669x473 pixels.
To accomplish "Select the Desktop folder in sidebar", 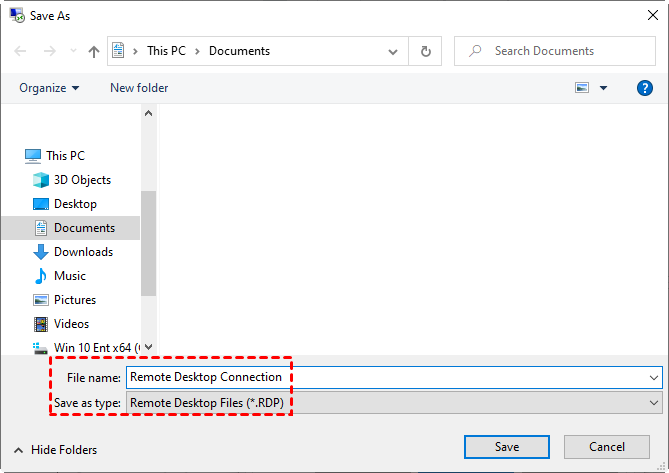I will (75, 204).
